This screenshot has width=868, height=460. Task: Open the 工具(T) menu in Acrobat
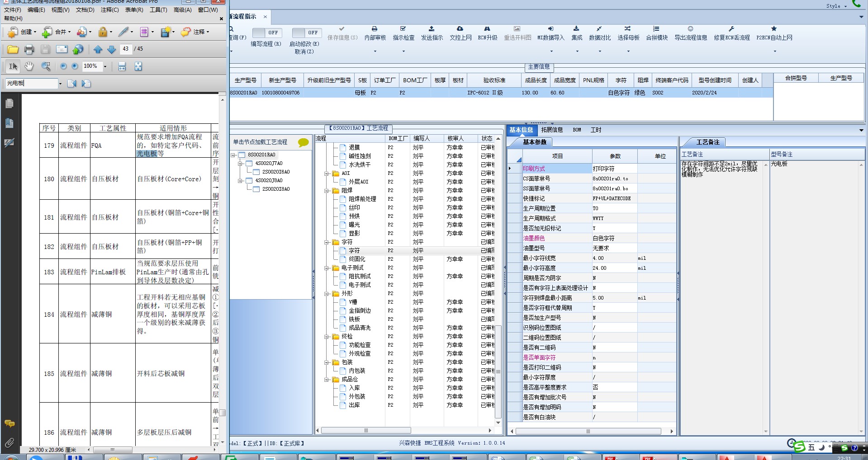158,10
